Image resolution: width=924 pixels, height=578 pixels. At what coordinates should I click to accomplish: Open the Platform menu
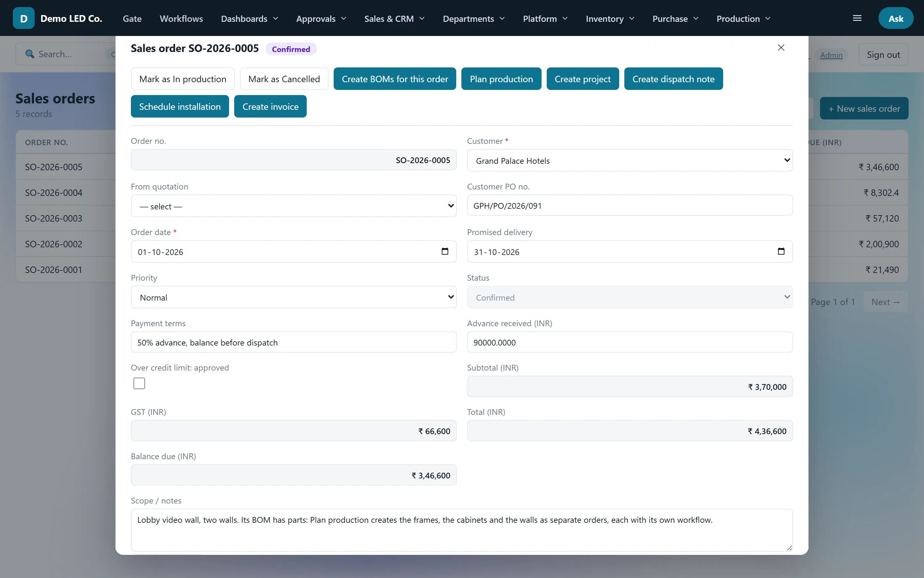[x=545, y=18]
